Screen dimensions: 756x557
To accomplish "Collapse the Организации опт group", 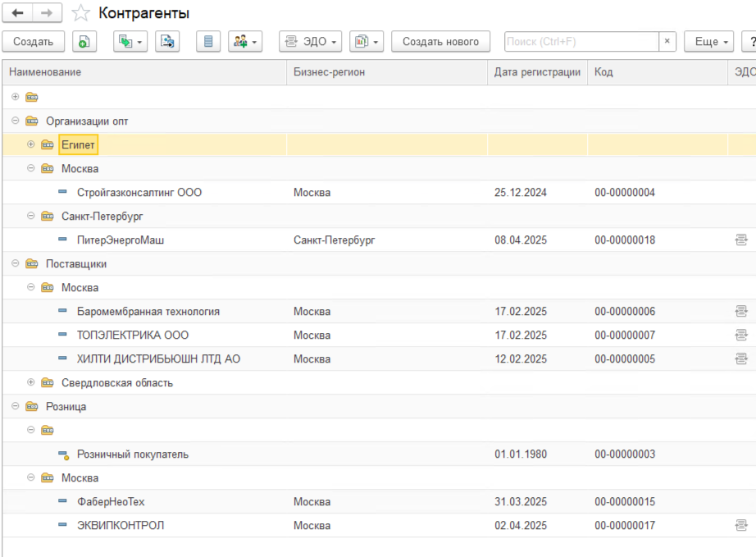I will [x=16, y=121].
